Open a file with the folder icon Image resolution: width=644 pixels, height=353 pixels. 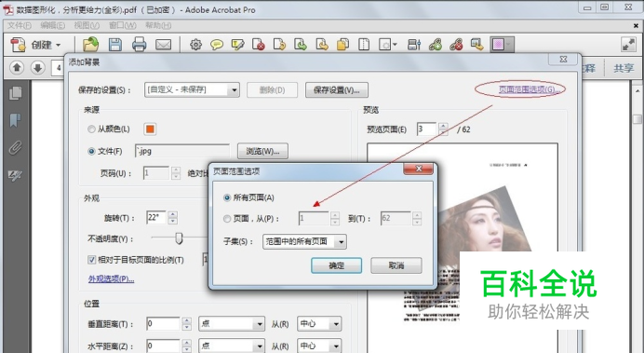click(90, 45)
